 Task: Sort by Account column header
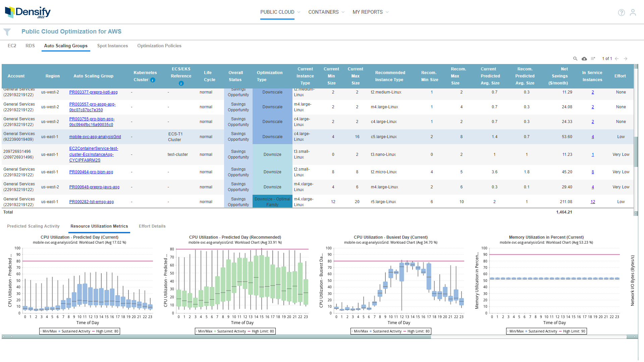click(16, 76)
